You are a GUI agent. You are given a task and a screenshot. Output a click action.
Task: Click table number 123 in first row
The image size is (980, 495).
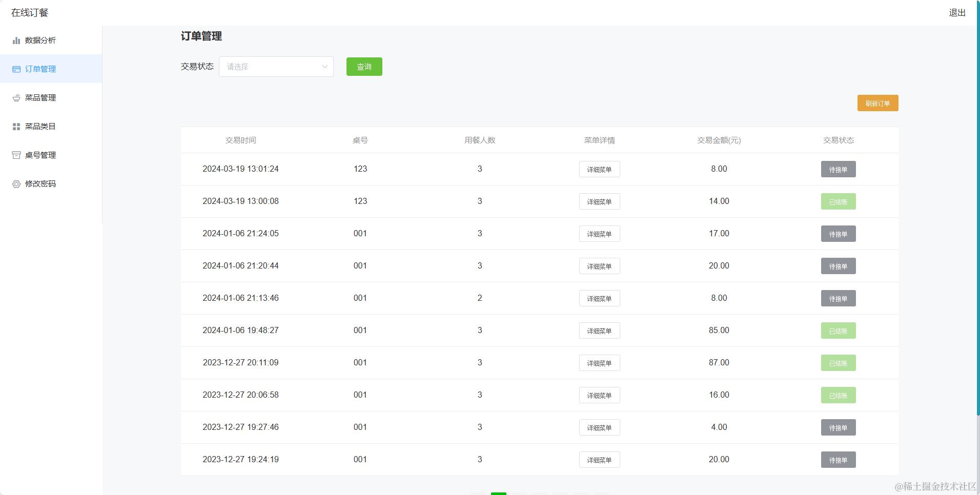(x=360, y=169)
